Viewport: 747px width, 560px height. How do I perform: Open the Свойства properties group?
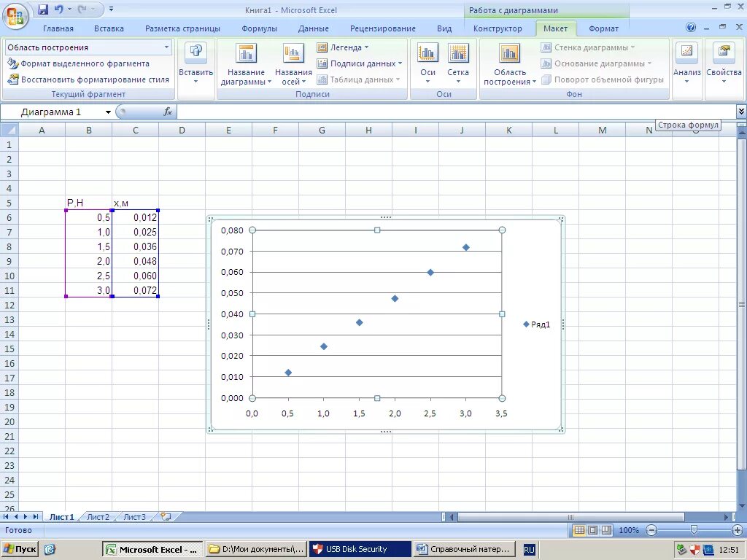[724, 64]
